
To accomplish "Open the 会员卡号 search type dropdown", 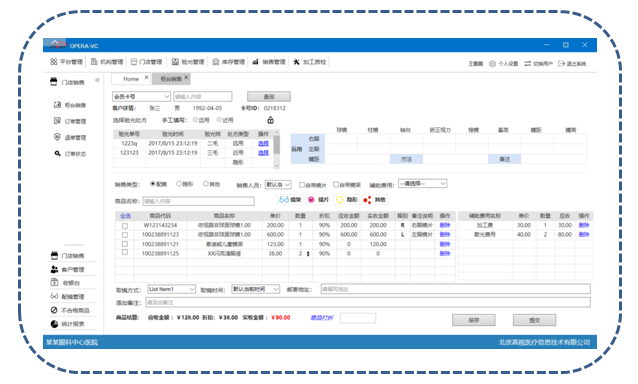I will pos(141,96).
